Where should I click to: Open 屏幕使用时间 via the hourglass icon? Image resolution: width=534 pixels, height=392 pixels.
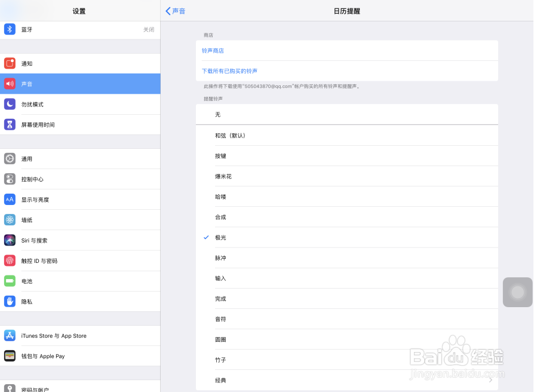(10, 124)
